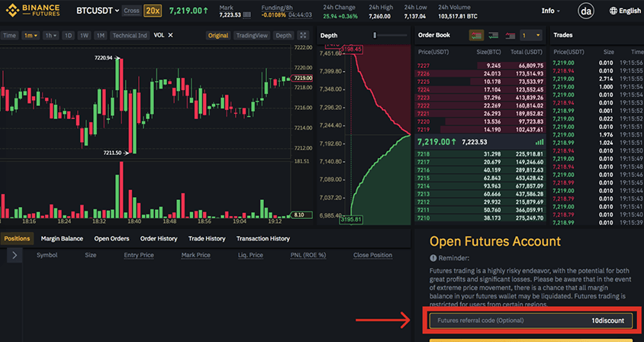644x342 pixels.
Task: Open the Technical Ind menu
Action: (x=130, y=35)
